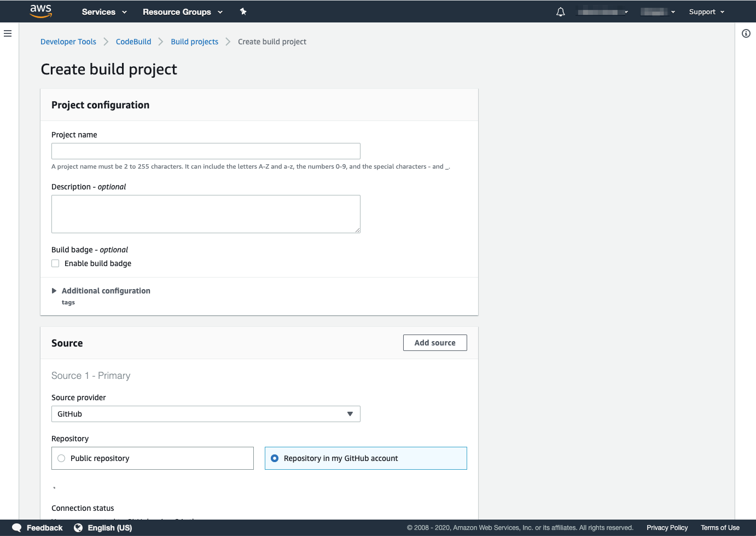Click the Project name input field
Screen dimensions: 756x536
206,151
